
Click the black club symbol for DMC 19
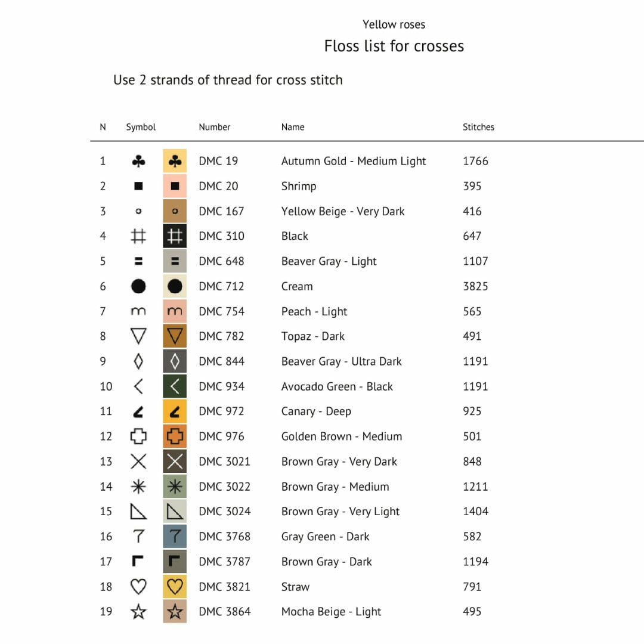(x=138, y=161)
